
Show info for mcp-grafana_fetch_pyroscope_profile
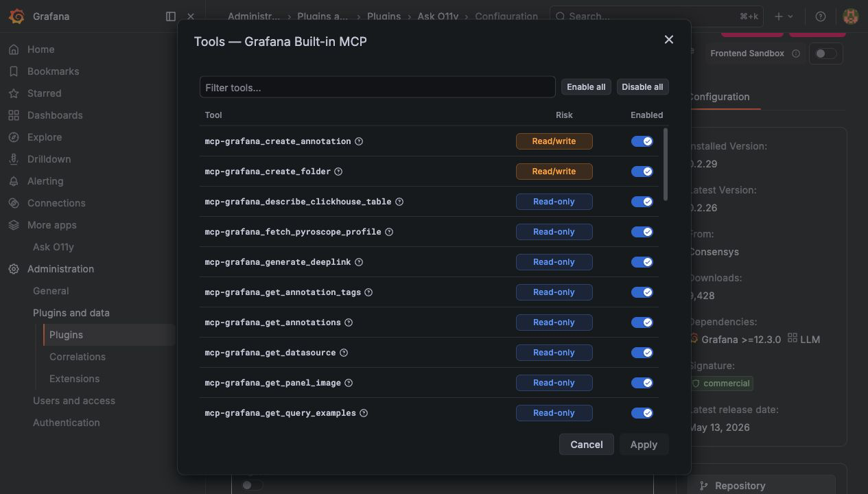click(x=389, y=232)
